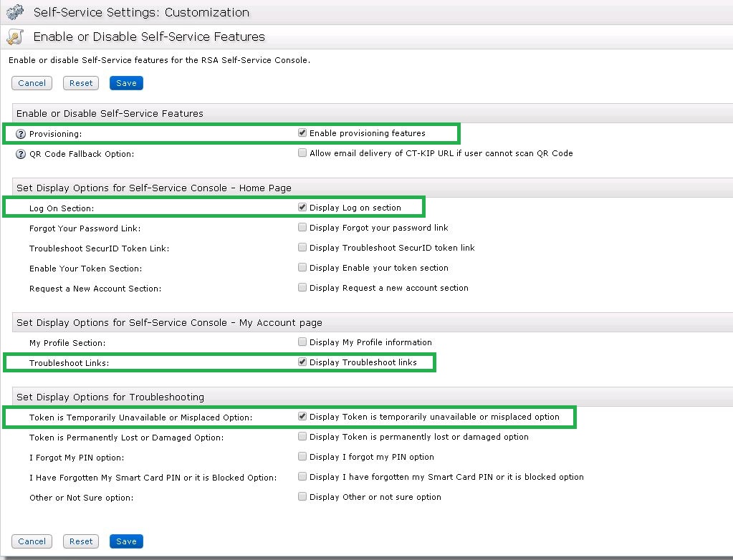Screen dimensions: 733x560
Task: Disable the temporarily unavailable or misplaced token option
Action: (x=302, y=416)
